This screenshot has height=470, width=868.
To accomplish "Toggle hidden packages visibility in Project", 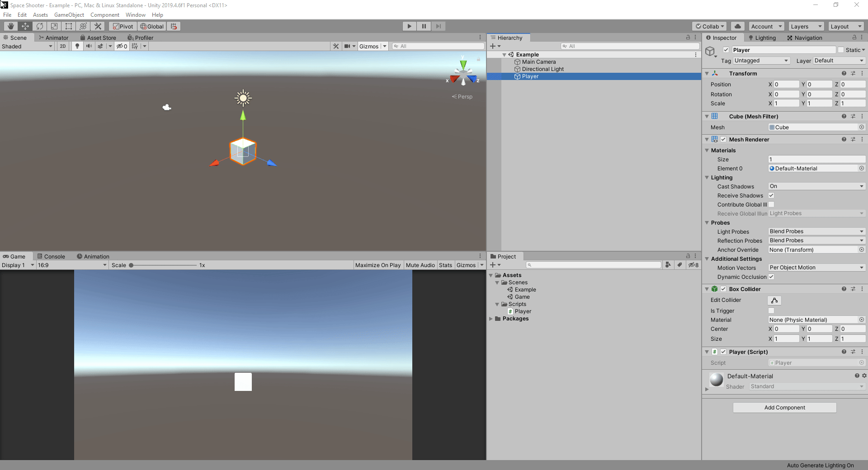I will coord(693,265).
